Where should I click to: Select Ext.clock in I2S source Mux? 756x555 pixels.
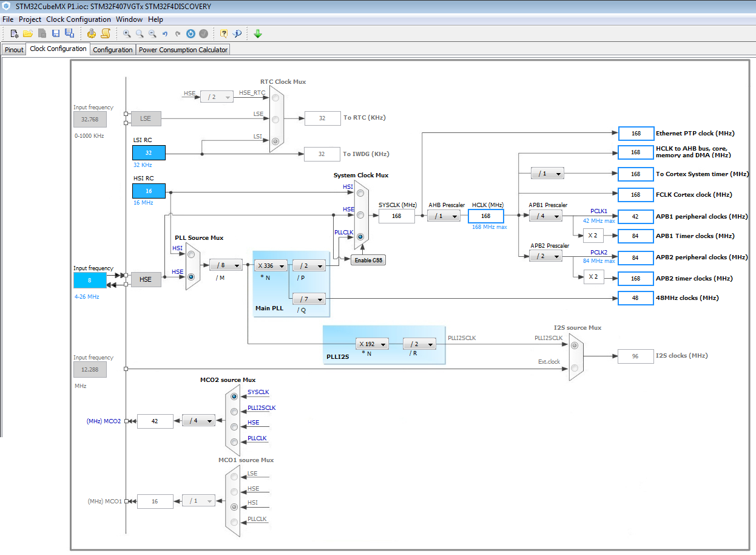click(x=575, y=367)
